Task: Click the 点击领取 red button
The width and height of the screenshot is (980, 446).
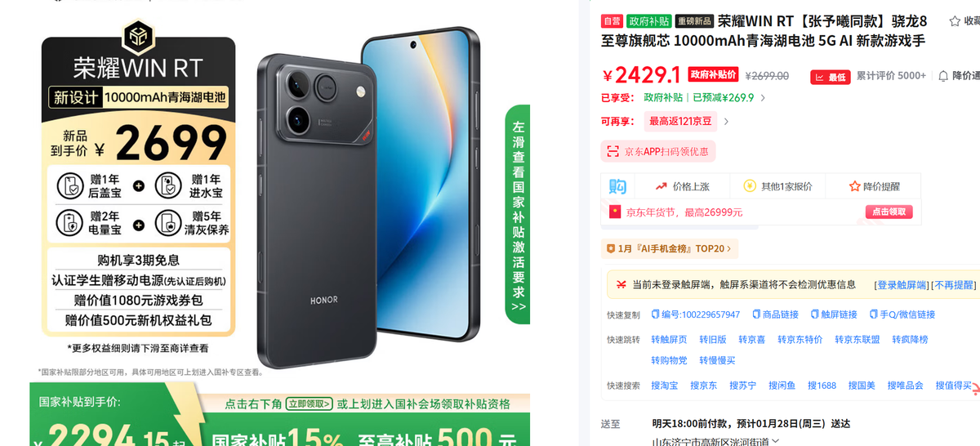Action: [x=889, y=212]
